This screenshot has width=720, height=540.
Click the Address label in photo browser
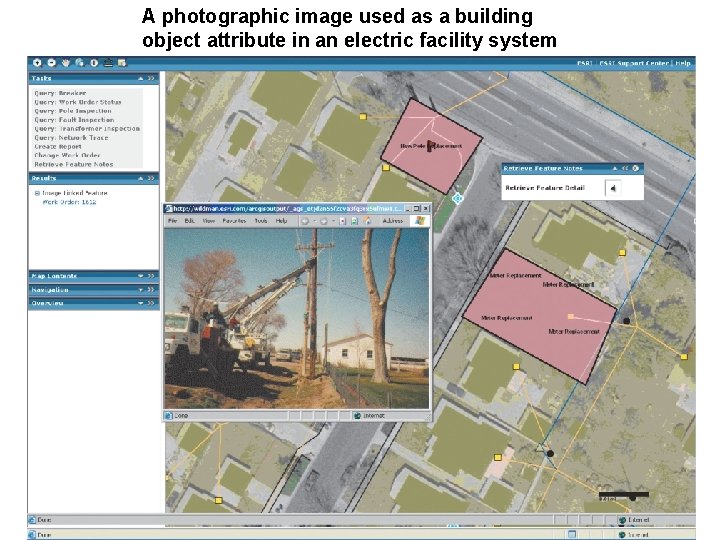(x=393, y=221)
